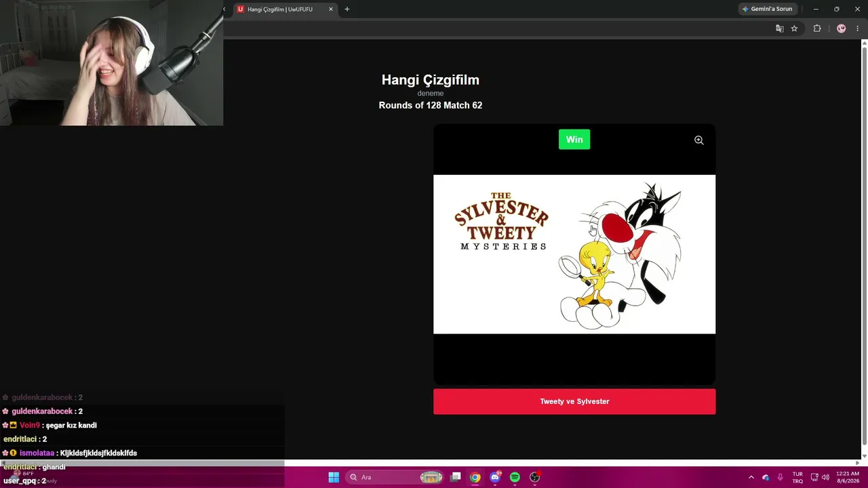Open Spotify from the taskbar
Viewport: 868px width, 488px height.
(x=515, y=477)
